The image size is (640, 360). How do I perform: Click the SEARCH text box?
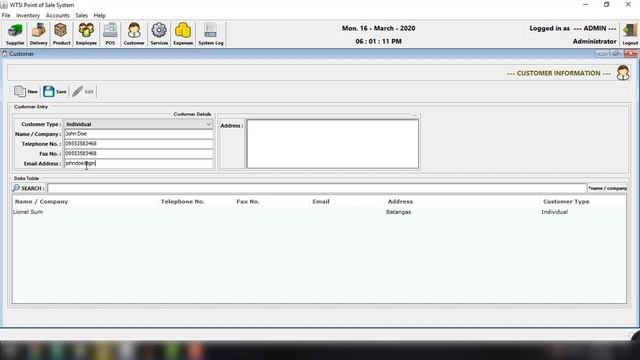click(x=317, y=188)
